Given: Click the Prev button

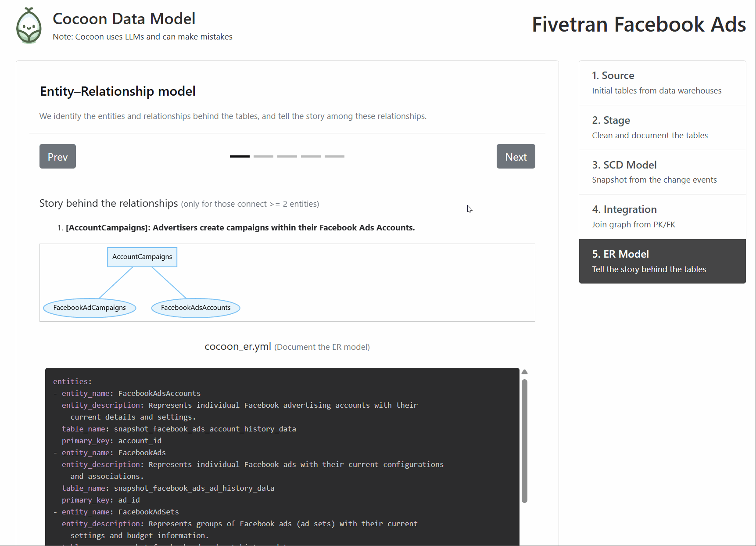Looking at the screenshot, I should click(x=57, y=156).
